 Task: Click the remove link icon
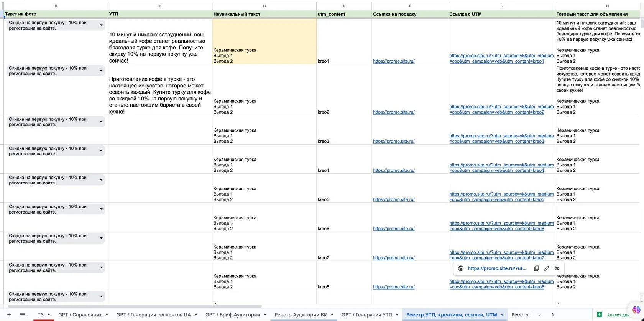(557, 268)
